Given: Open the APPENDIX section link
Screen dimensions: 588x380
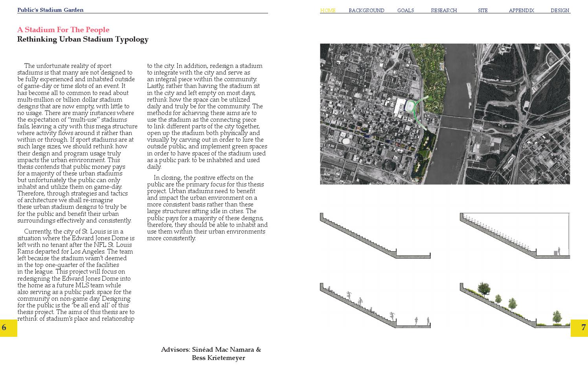Looking at the screenshot, I should (x=521, y=11).
